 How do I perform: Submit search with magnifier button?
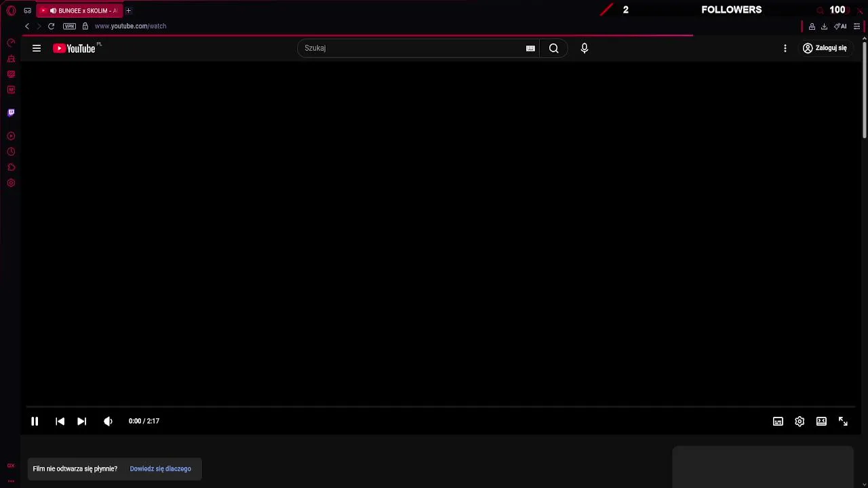554,48
